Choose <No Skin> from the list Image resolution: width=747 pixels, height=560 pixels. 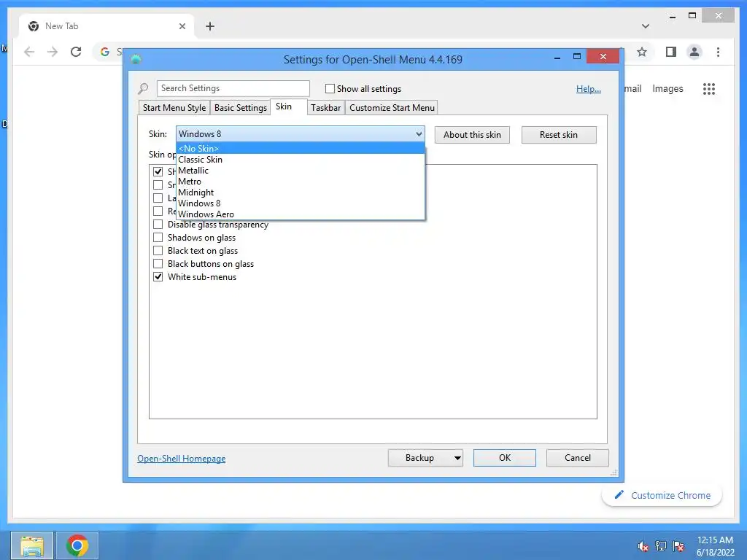300,149
